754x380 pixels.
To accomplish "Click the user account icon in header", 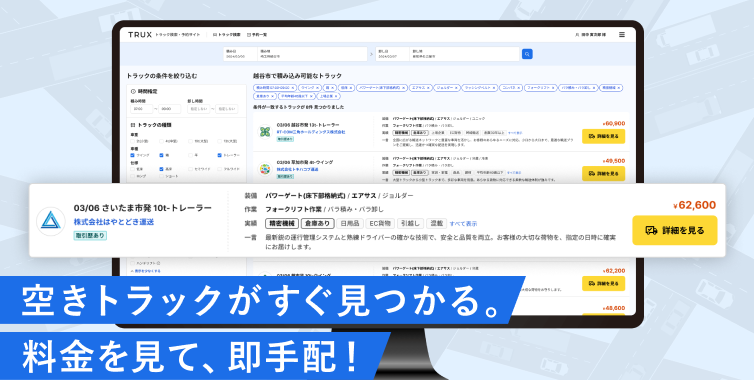I will tap(577, 35).
